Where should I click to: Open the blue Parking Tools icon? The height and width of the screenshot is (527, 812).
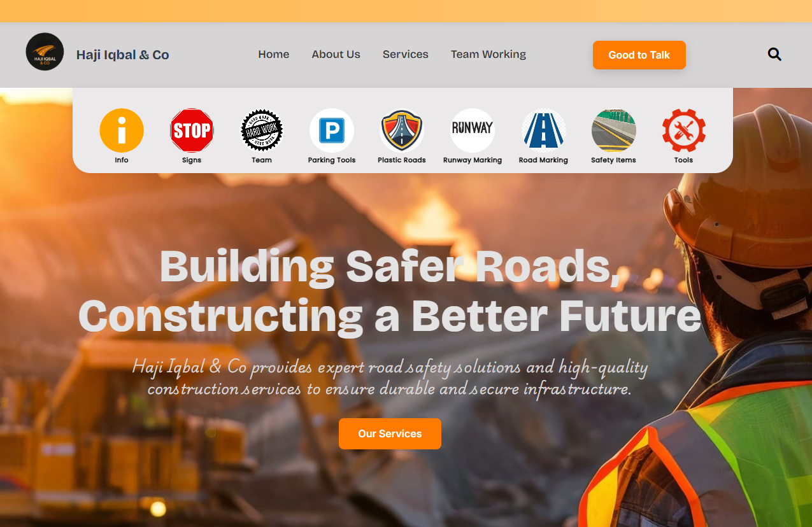pyautogui.click(x=332, y=130)
